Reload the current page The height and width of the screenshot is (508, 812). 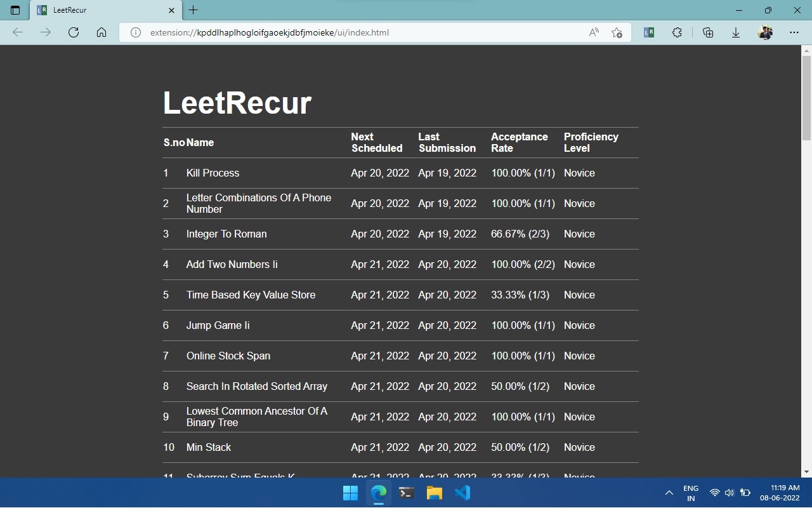coord(73,32)
